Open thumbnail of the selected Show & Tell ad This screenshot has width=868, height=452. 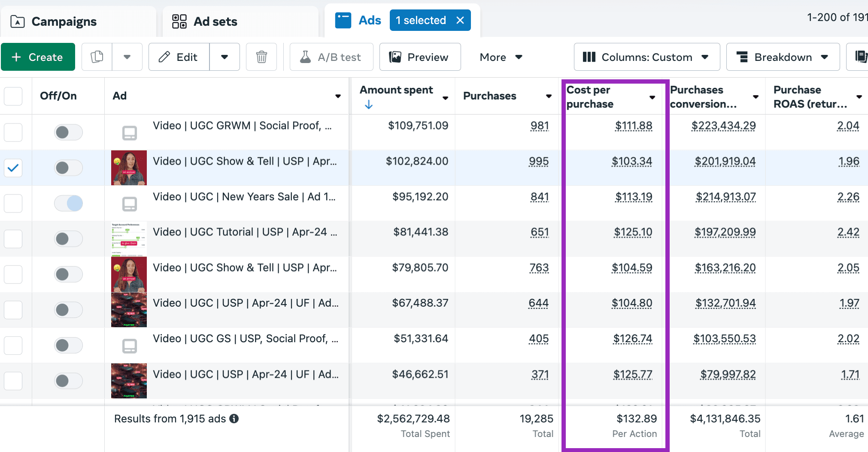point(129,168)
